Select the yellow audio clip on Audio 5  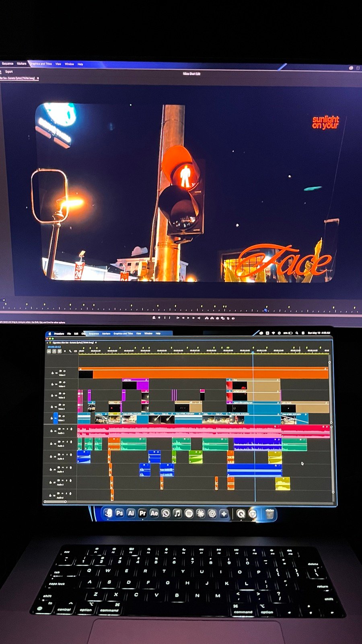(x=282, y=483)
